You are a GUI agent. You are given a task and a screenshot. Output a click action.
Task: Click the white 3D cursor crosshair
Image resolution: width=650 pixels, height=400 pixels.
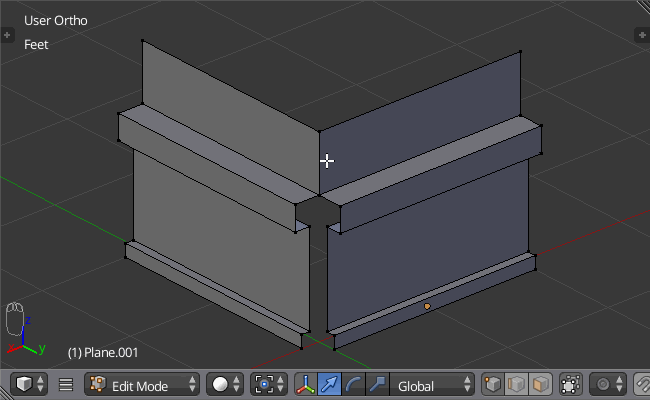(327, 161)
